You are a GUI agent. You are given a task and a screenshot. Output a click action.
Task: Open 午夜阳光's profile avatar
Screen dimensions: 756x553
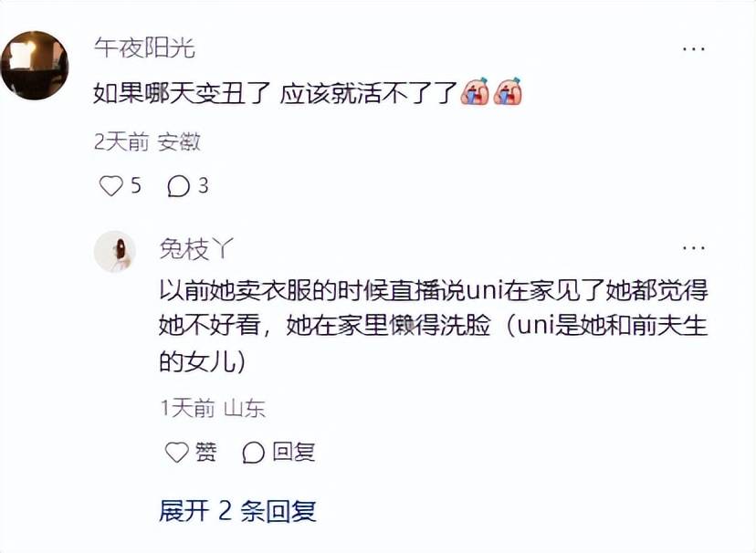(35, 65)
